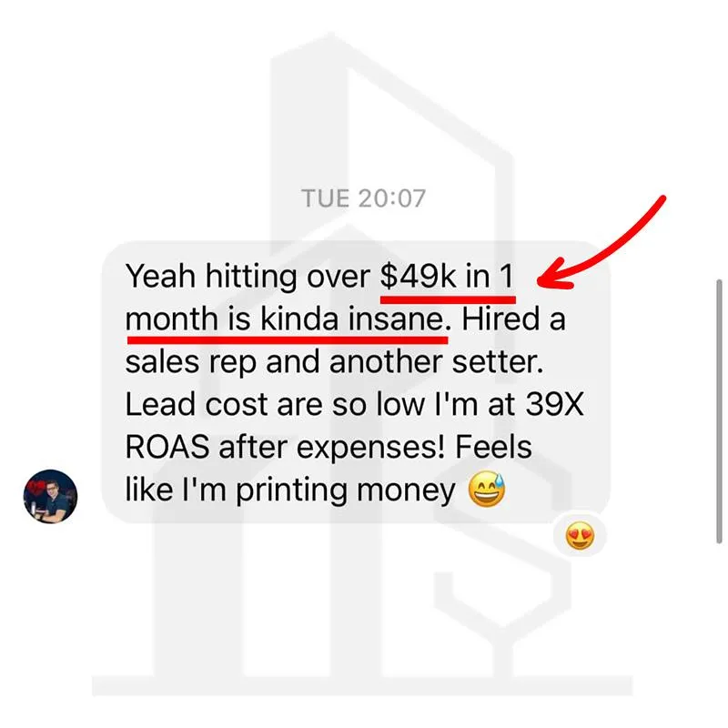The height and width of the screenshot is (728, 728).
Task: Click underlined "month is kinda insane" text
Action: pyautogui.click(x=284, y=319)
